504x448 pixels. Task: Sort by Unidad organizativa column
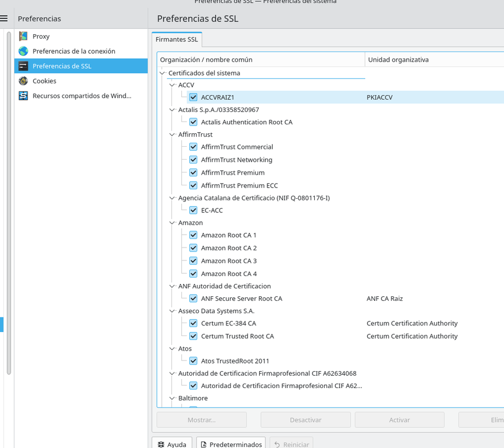click(435, 59)
